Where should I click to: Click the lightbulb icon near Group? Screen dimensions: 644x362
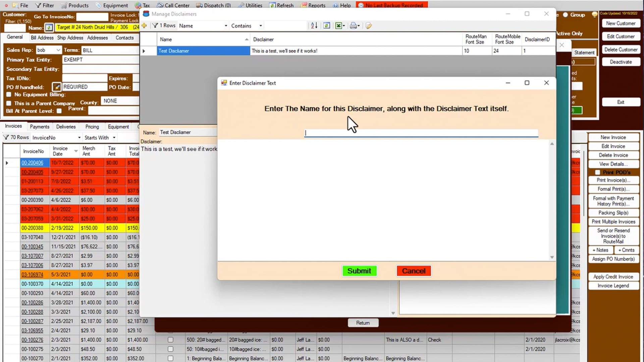click(595, 15)
